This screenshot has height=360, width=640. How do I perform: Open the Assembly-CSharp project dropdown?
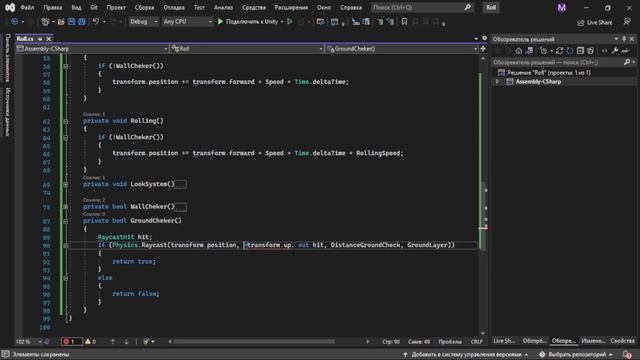(92, 49)
